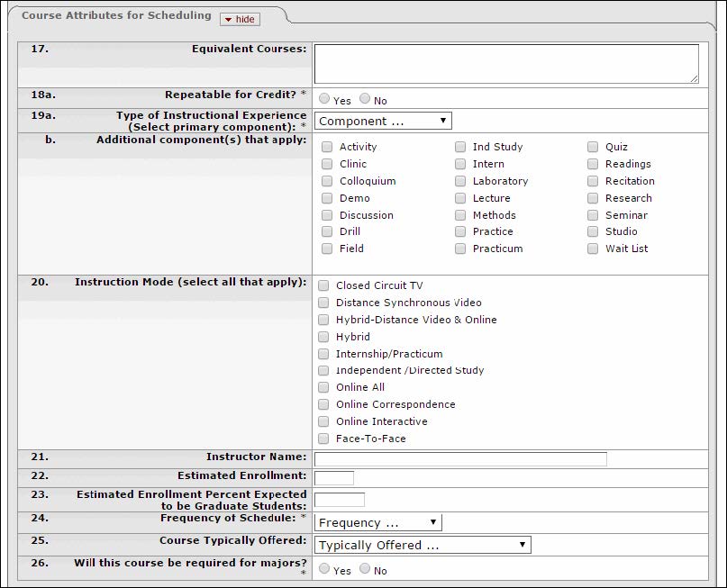This screenshot has width=727, height=588.
Task: Check the Studio component
Action: 593,231
